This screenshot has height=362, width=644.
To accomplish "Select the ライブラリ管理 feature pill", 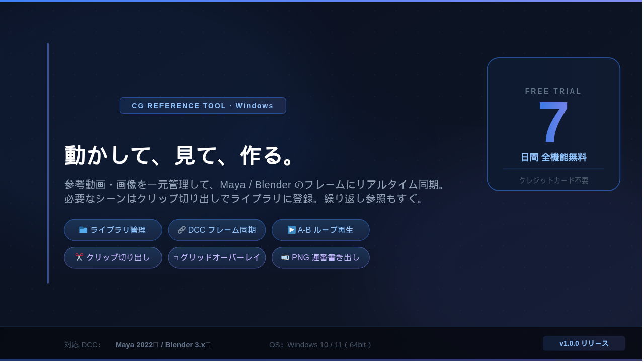I will [x=113, y=230].
